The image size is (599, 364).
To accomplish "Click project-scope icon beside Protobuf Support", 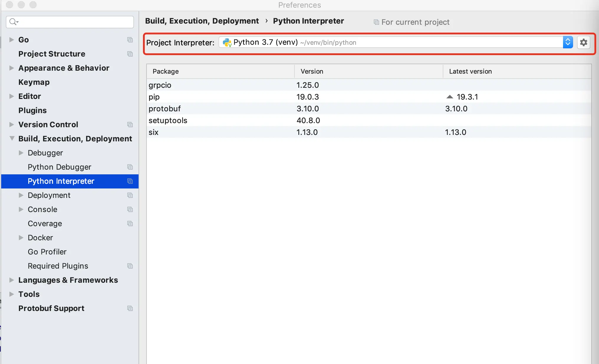I will pos(130,308).
